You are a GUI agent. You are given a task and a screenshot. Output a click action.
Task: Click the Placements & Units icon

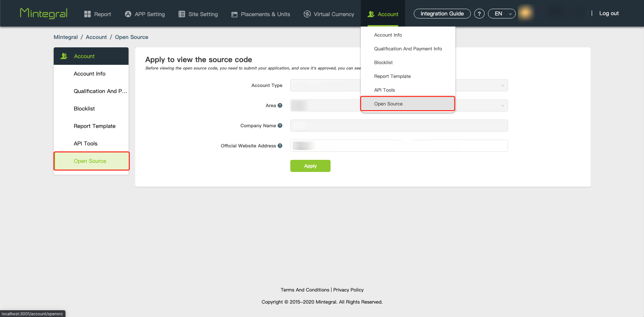click(x=234, y=14)
